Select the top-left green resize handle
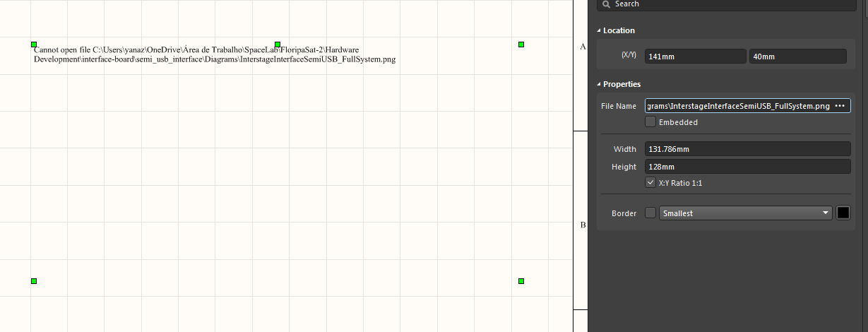This screenshot has height=332, width=868. click(x=34, y=45)
